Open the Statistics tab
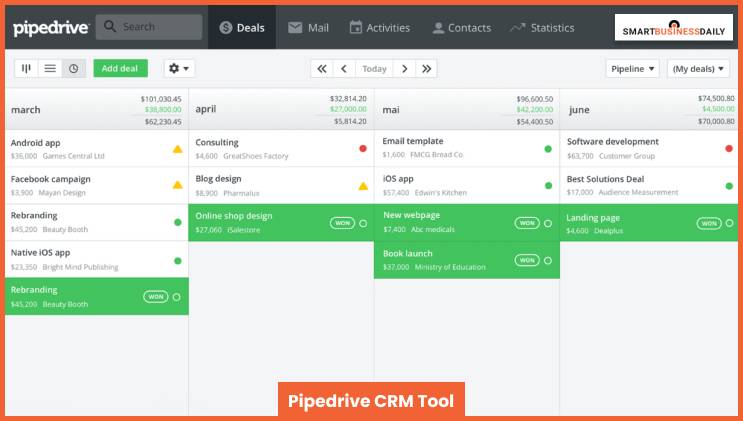The width and height of the screenshot is (743, 421). [542, 28]
